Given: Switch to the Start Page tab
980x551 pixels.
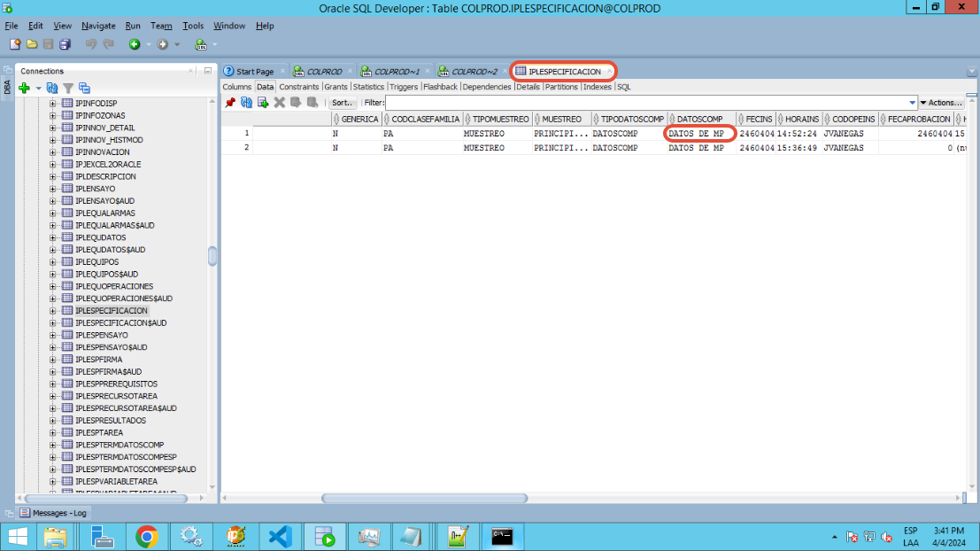Looking at the screenshot, I should coord(254,71).
